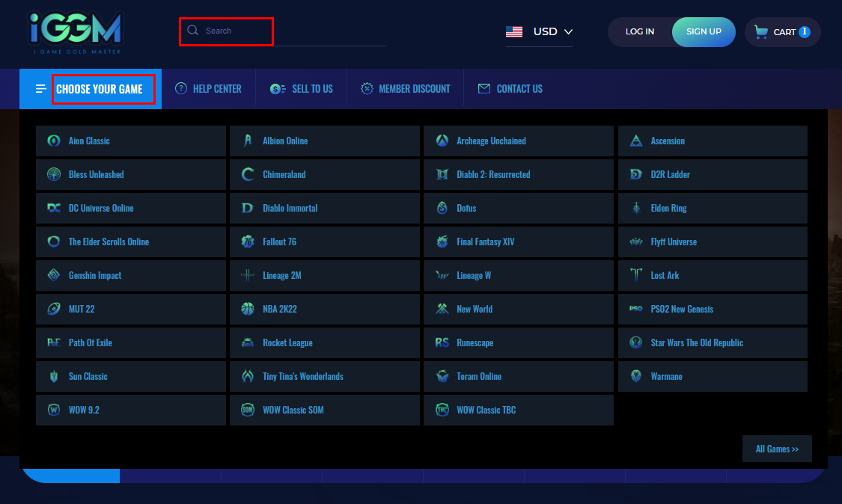Click the WOW 9.2 icon
The width and height of the screenshot is (842, 504).
click(x=54, y=410)
